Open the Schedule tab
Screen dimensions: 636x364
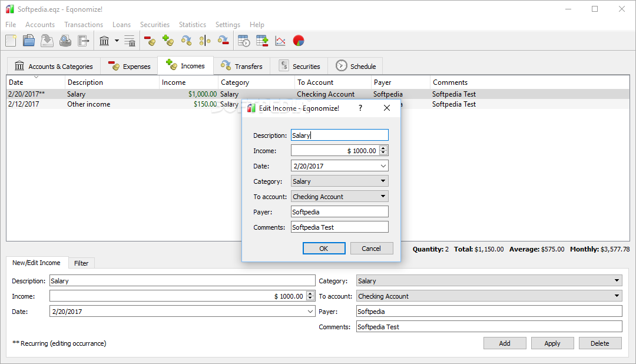point(356,66)
